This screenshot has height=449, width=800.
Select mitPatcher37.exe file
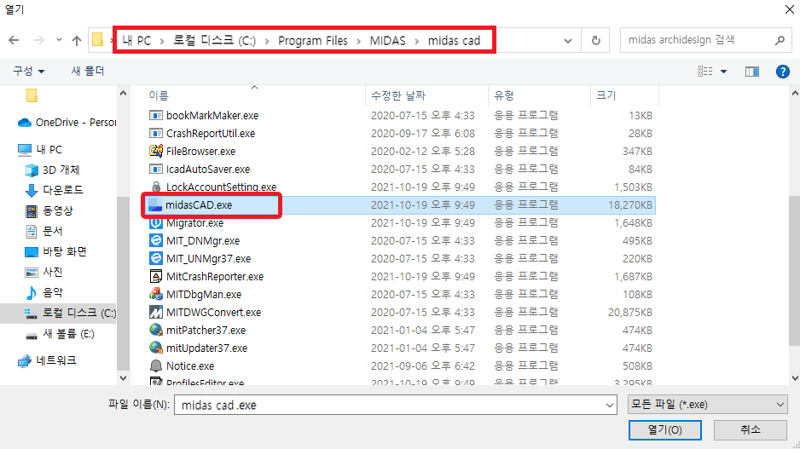(x=206, y=330)
